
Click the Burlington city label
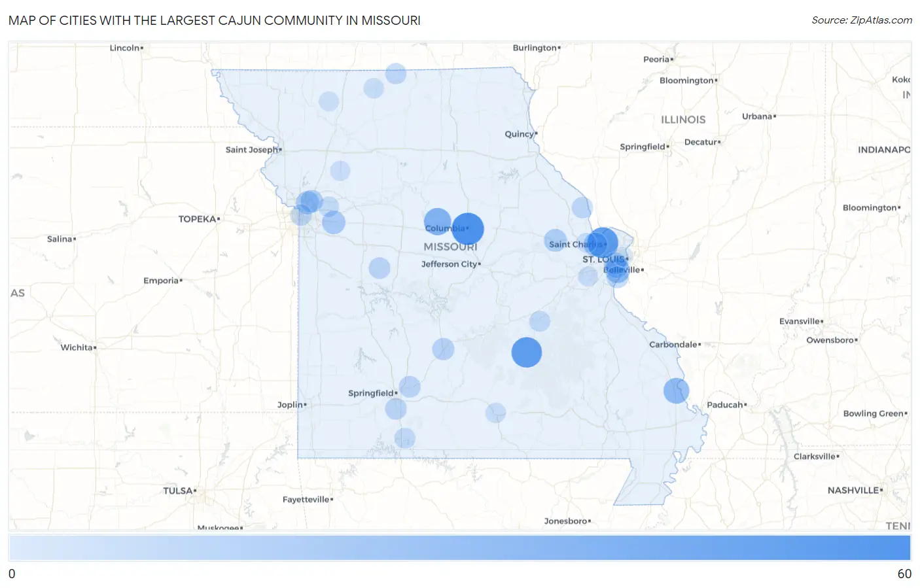coord(536,48)
